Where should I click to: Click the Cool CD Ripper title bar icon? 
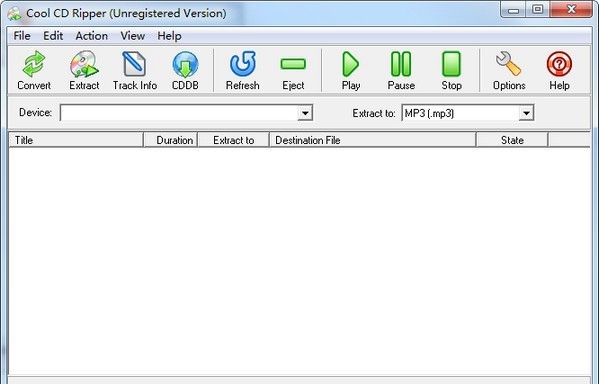coord(15,13)
